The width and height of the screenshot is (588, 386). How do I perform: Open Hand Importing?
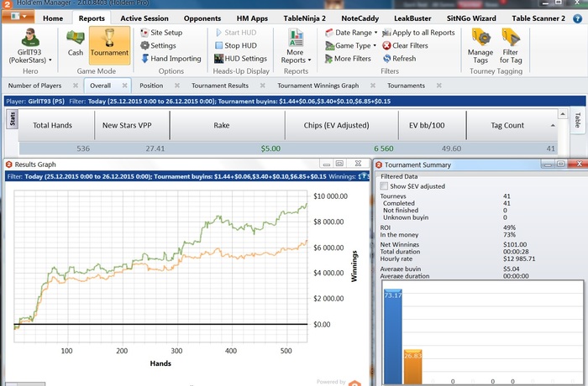[x=171, y=59]
